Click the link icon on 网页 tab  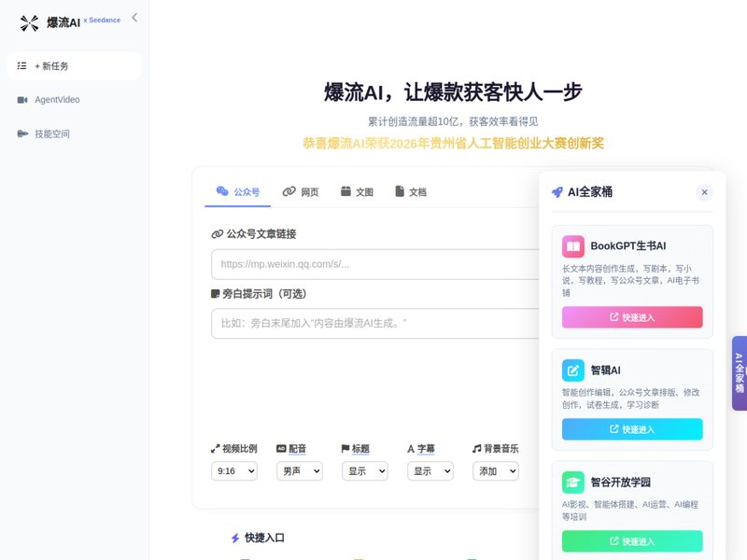pyautogui.click(x=289, y=191)
